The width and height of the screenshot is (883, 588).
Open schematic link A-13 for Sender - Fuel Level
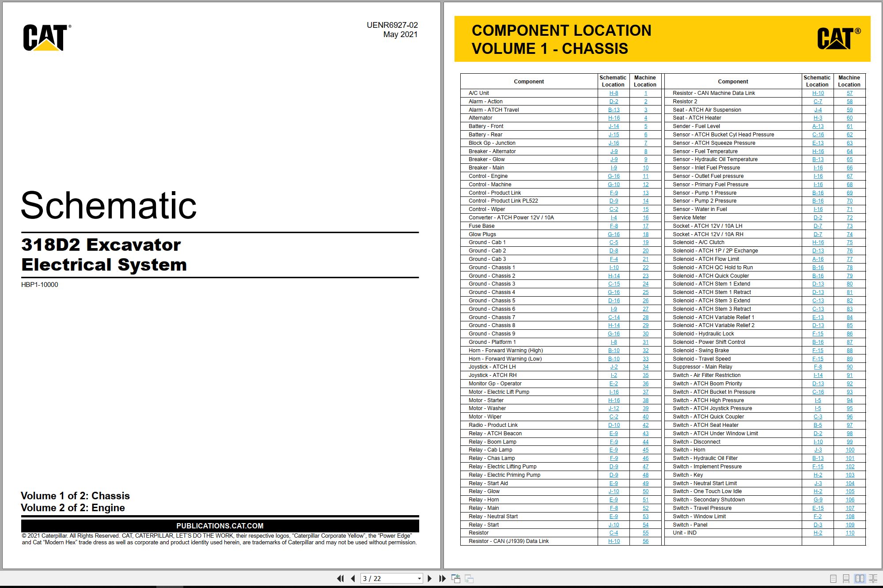pyautogui.click(x=818, y=126)
